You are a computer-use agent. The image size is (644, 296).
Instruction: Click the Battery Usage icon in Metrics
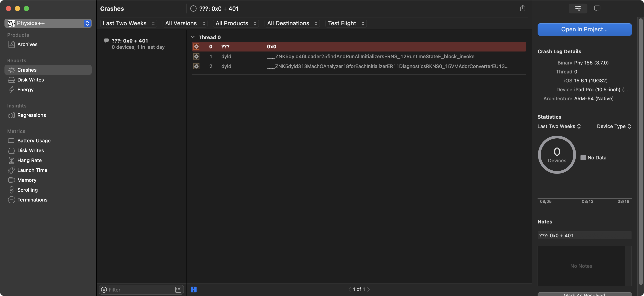11,141
